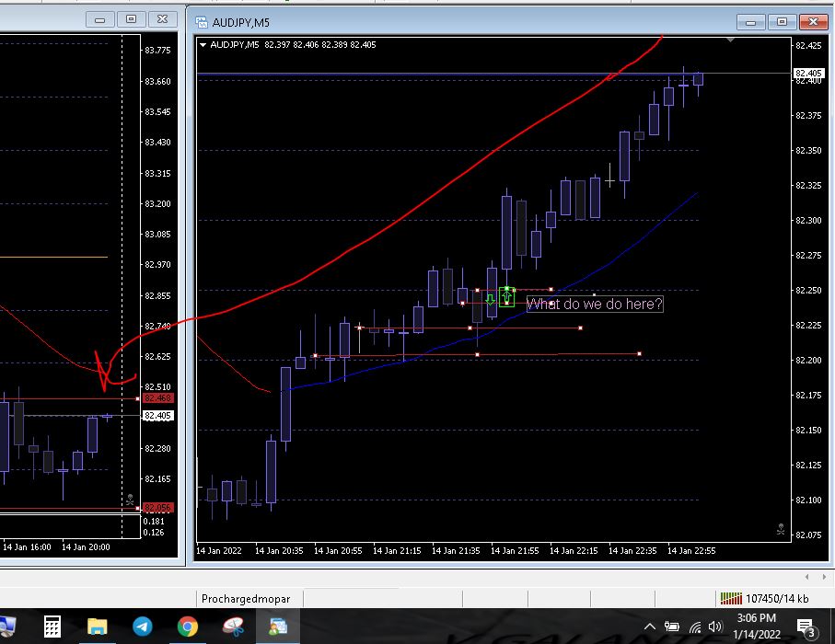Click the 107450/14 kb traffic indicator
This screenshot has width=835, height=644.
(x=777, y=599)
